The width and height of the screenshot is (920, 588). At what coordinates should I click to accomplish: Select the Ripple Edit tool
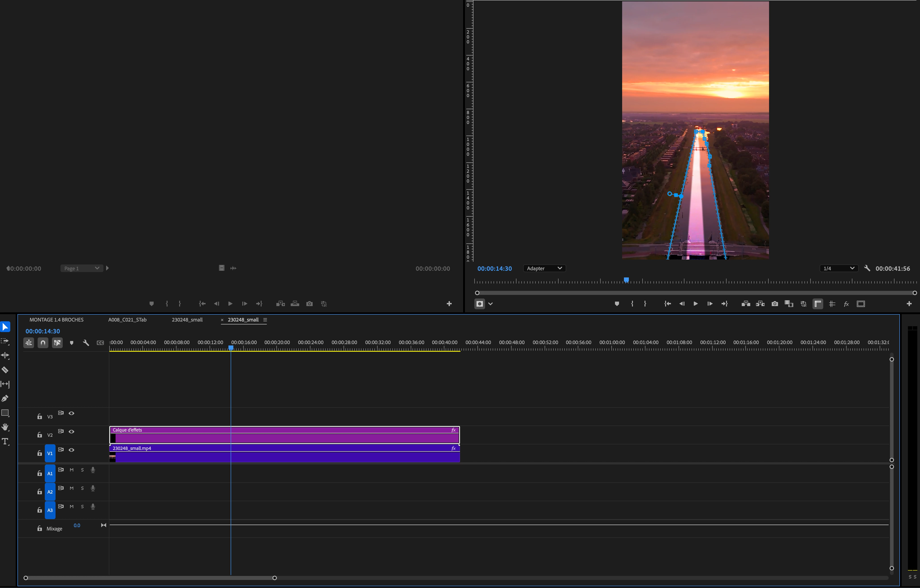5,356
